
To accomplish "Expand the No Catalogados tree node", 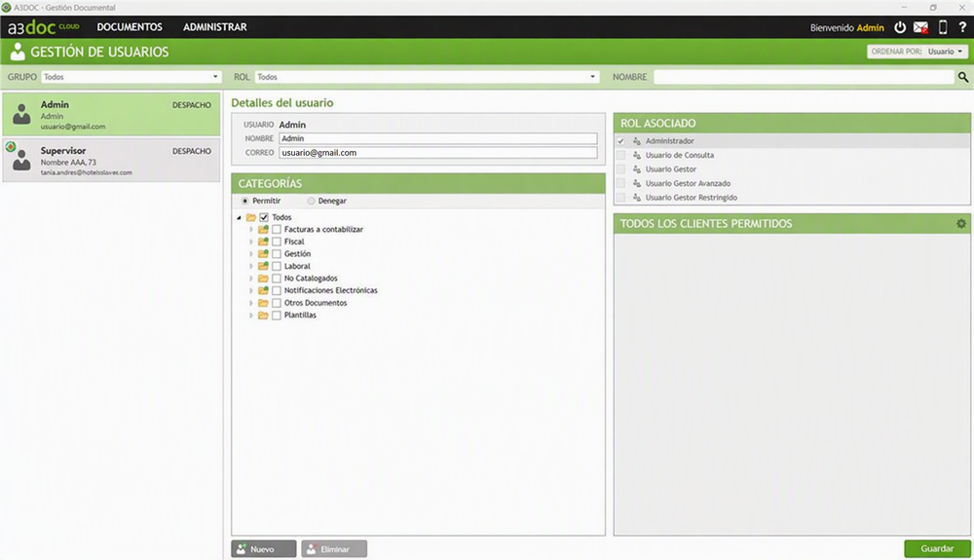I will (x=251, y=279).
